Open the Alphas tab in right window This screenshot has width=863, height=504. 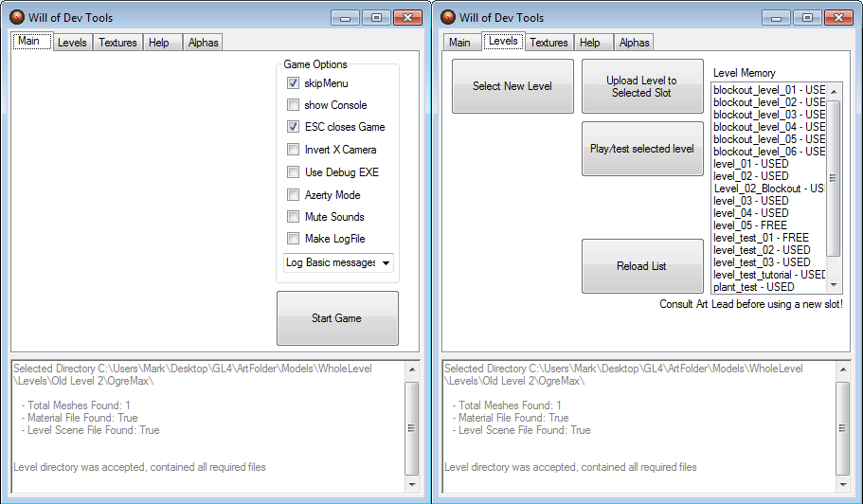pyautogui.click(x=634, y=43)
